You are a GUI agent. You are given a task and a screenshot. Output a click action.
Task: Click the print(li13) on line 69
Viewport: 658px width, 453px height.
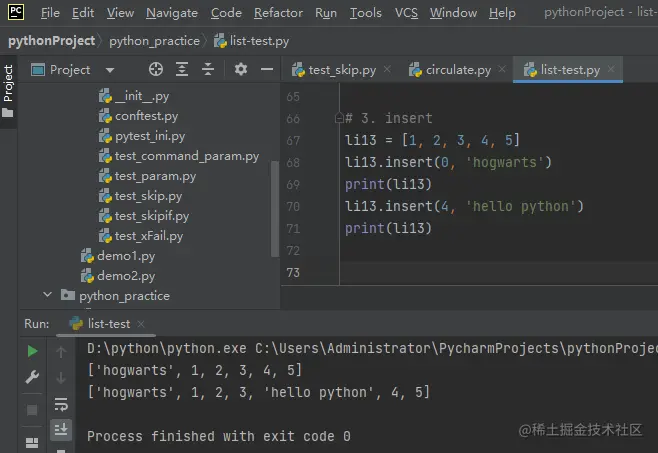[x=388, y=184]
